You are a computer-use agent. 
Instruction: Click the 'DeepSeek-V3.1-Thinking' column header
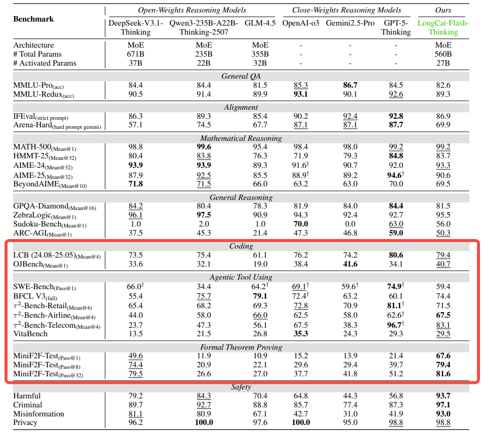coord(135,28)
